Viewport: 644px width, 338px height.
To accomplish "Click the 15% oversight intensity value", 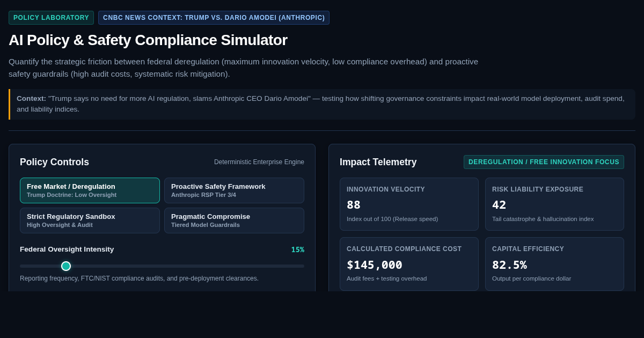I will [x=298, y=249].
